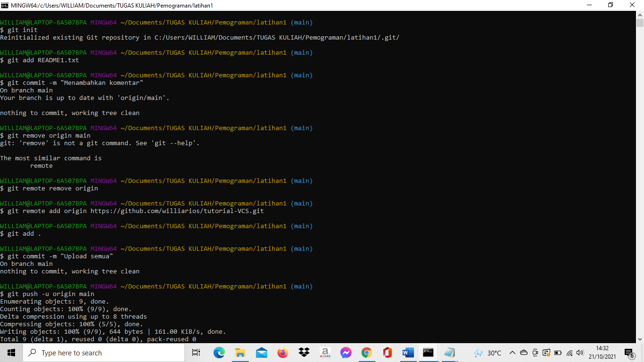This screenshot has height=362, width=644.
Task: Click "Reinitialized existing Git repository" output line
Action: tap(200, 38)
